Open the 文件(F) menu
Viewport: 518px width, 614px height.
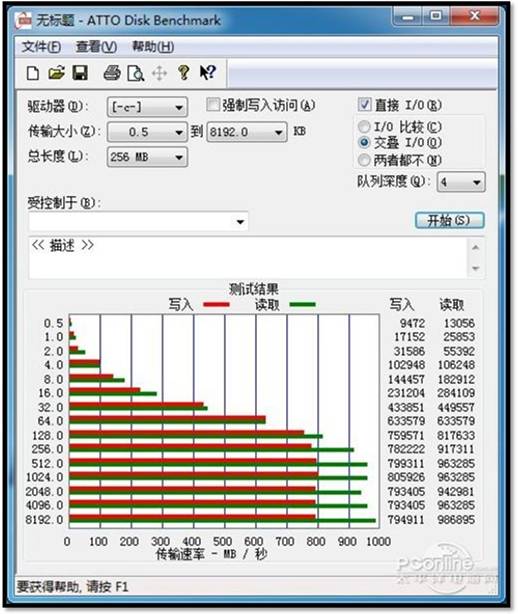click(41, 47)
